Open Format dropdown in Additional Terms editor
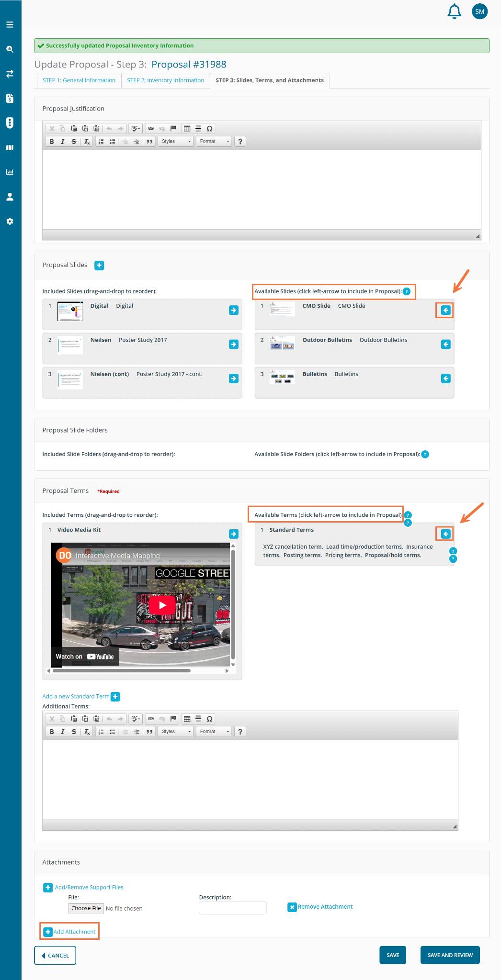Viewport: 501px width, 980px height. 214,732
